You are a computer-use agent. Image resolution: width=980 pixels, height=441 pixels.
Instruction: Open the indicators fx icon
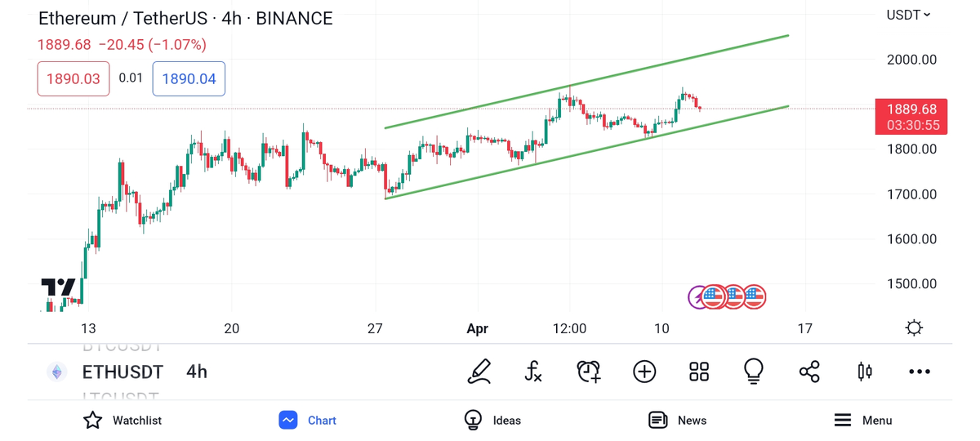tap(533, 372)
